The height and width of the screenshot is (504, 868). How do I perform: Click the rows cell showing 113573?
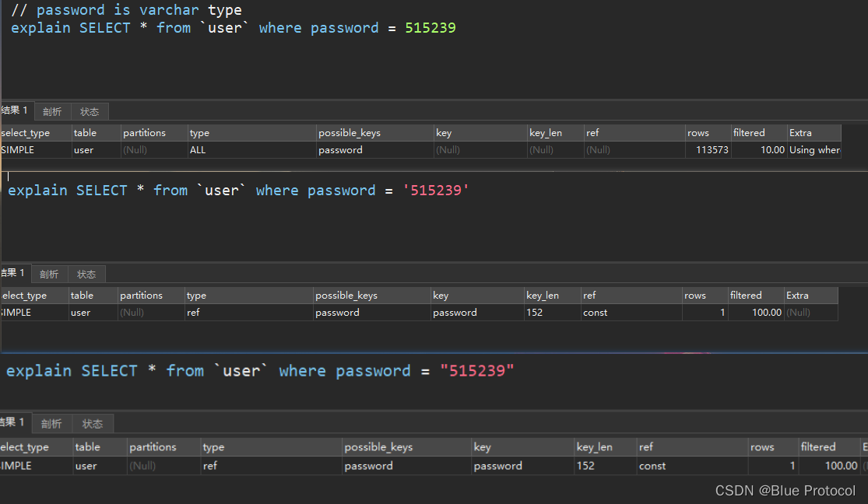tap(708, 150)
